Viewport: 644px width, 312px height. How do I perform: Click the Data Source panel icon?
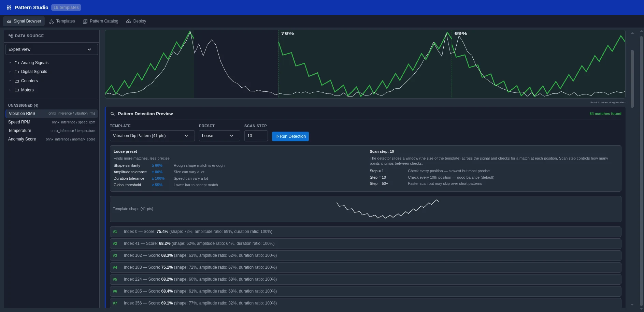[x=10, y=36]
